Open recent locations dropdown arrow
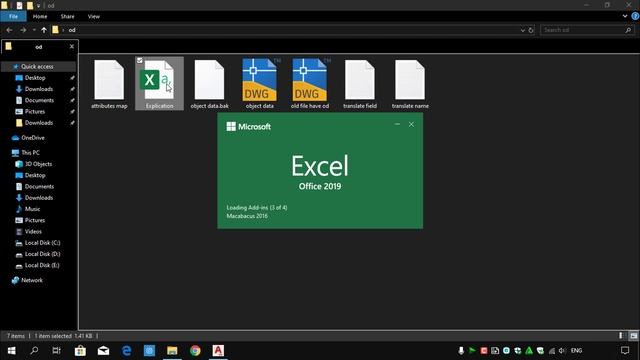The width and height of the screenshot is (640, 360). tap(34, 30)
